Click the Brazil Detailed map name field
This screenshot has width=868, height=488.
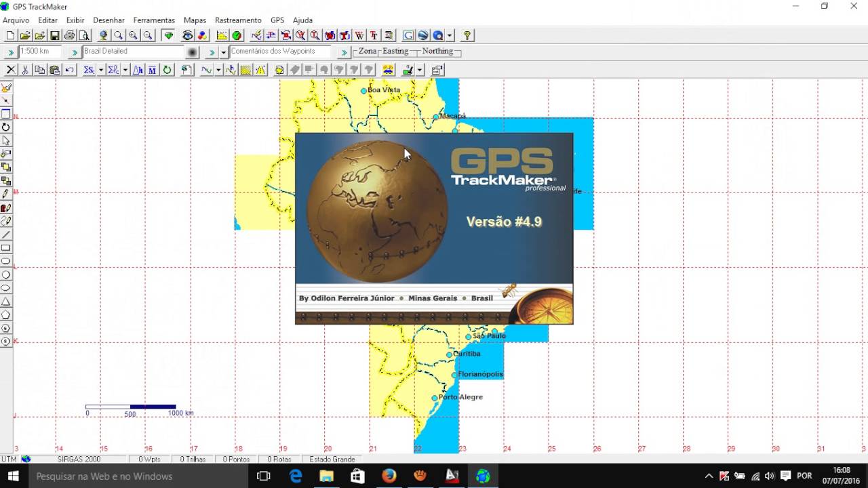click(134, 52)
